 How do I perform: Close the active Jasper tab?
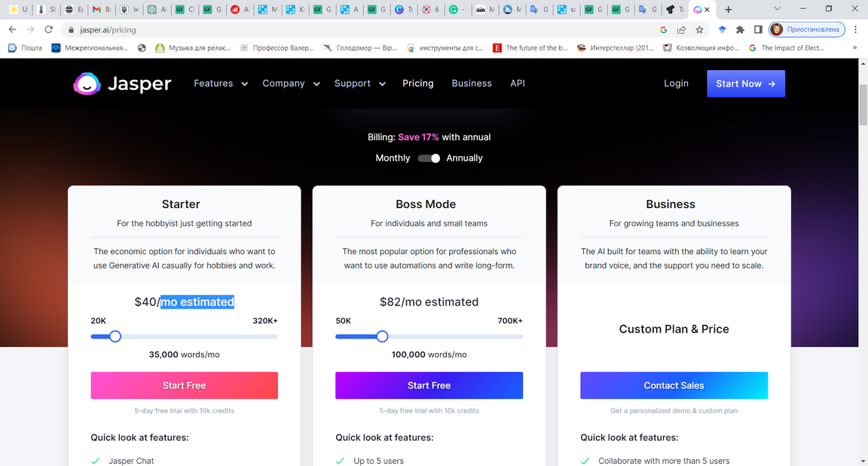[707, 9]
